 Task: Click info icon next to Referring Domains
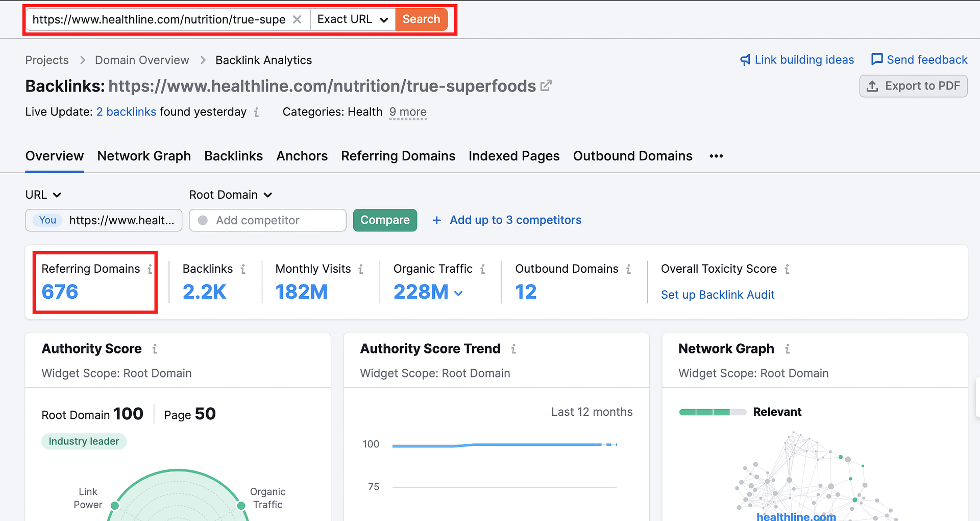[x=150, y=269]
